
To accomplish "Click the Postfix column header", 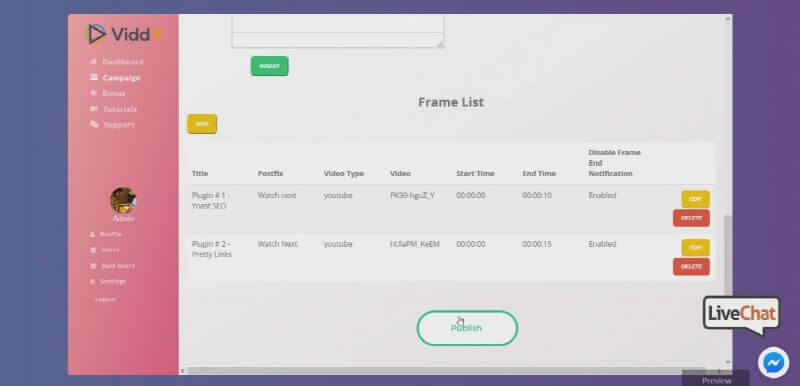I will point(270,173).
